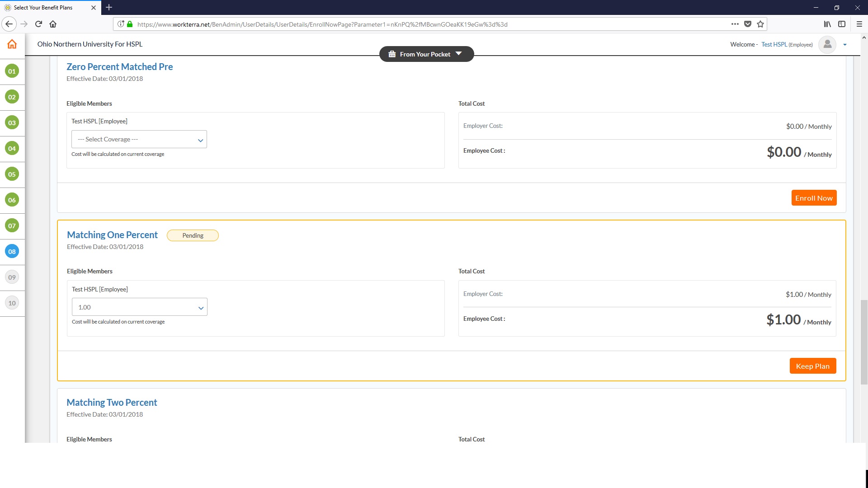Open Firefox hamburger menu
Image resolution: width=868 pixels, height=488 pixels.
[x=859, y=24]
